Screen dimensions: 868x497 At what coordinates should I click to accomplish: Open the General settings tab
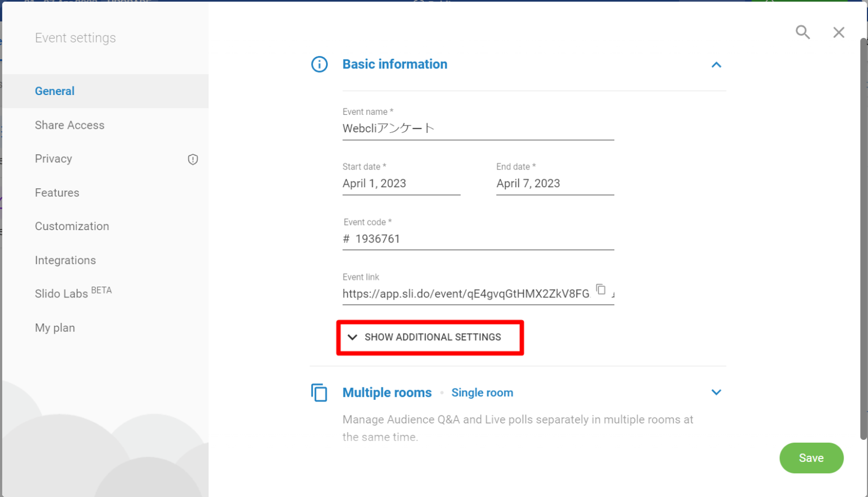(55, 91)
